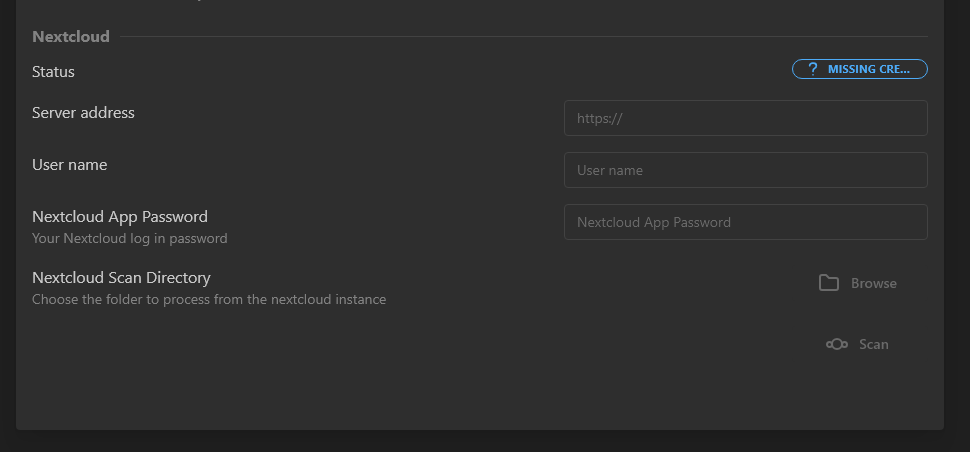
Task: Click the divider line beside Nextcloud heading
Action: coord(523,36)
